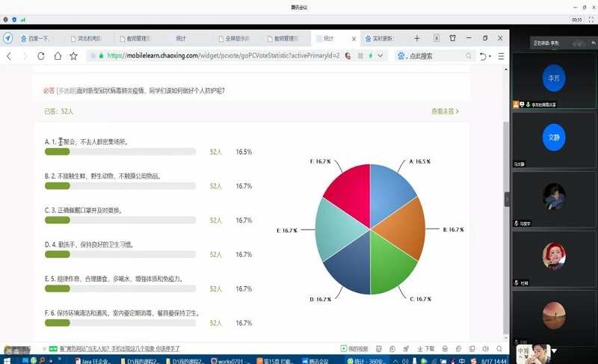This screenshot has height=364, width=598.
Task: Open the Windows Start button
Action: coord(7,360)
